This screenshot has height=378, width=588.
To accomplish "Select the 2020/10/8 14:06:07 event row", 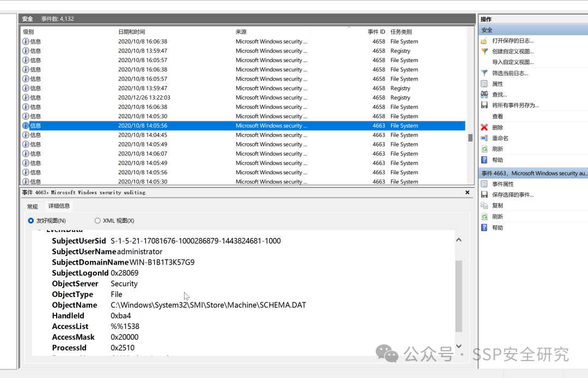I will 243,154.
